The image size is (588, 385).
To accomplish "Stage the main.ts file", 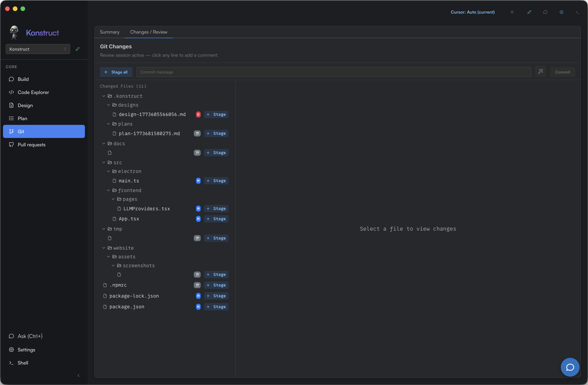I will tap(216, 181).
